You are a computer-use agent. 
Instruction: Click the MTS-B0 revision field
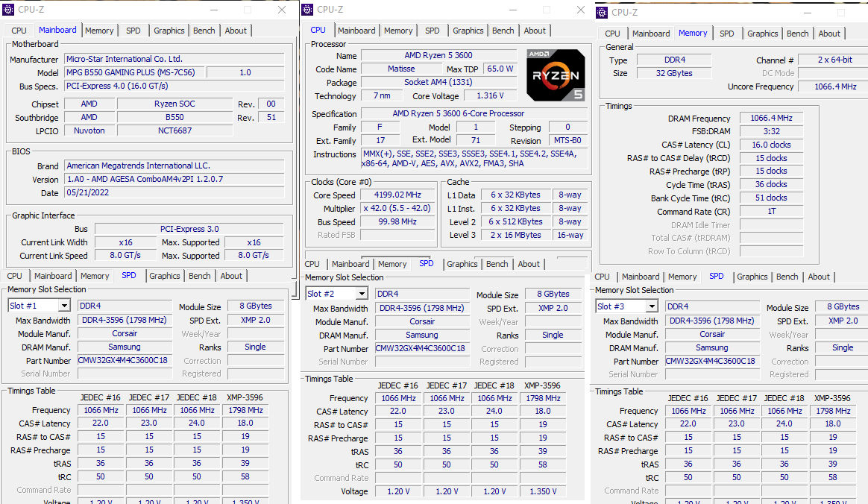(567, 140)
